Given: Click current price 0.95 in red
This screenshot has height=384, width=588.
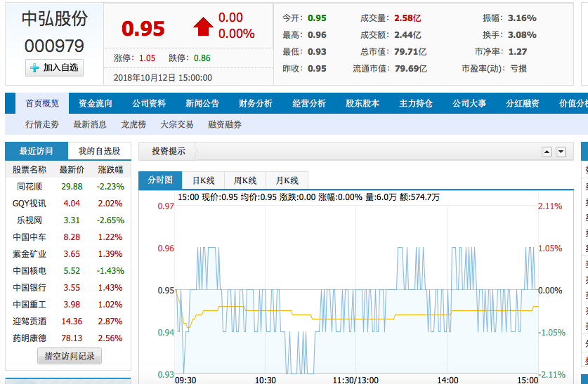Looking at the screenshot, I should pyautogui.click(x=143, y=29).
